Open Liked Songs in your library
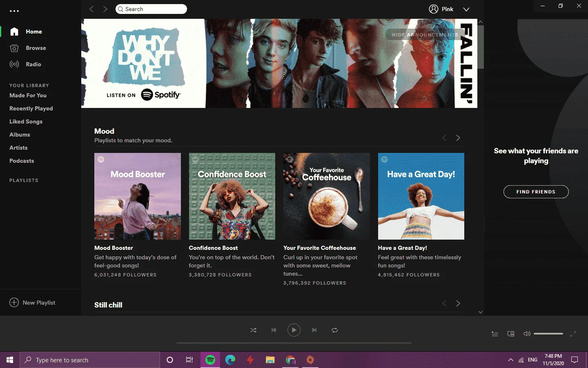 click(x=26, y=121)
